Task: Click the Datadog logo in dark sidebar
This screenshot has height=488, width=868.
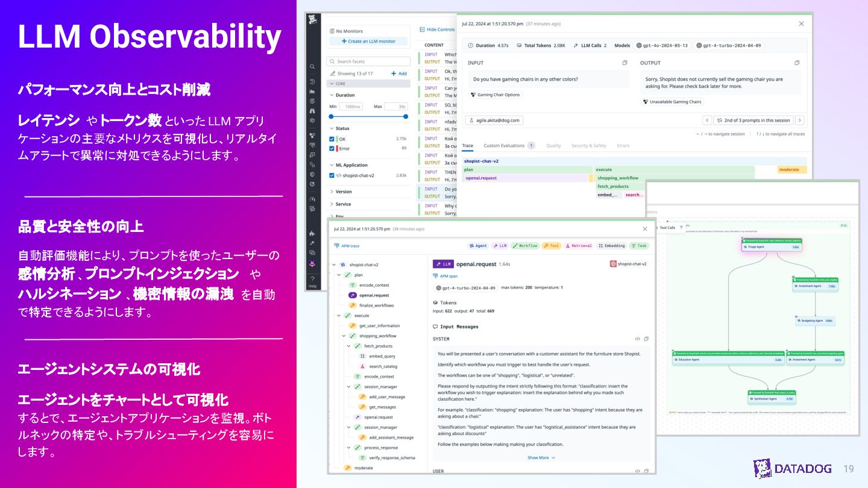Action: [x=312, y=20]
